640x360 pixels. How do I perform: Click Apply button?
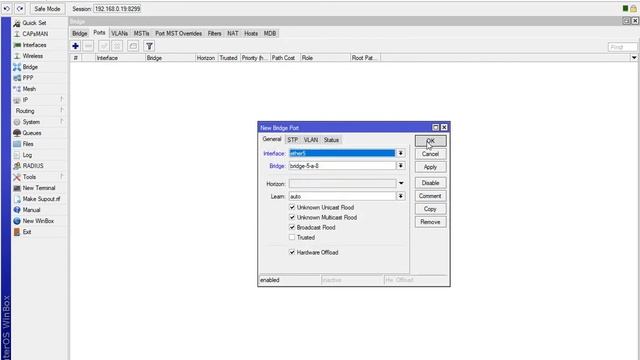(x=430, y=167)
